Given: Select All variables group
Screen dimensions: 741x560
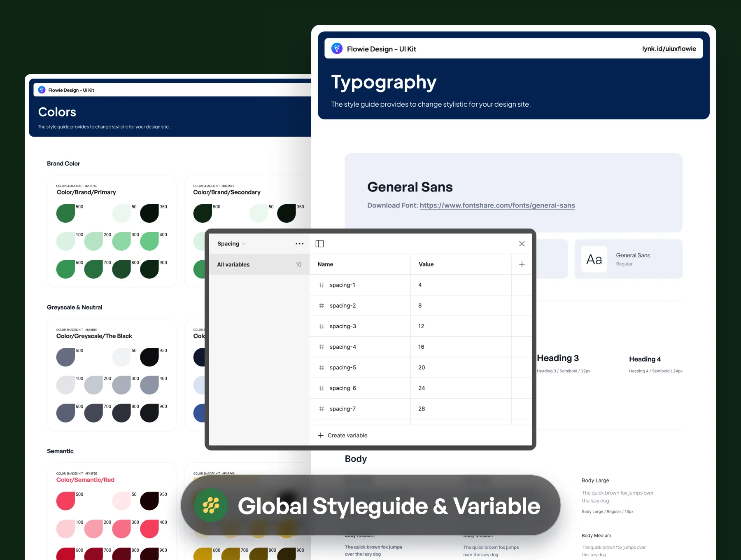Looking at the screenshot, I should coord(259,264).
